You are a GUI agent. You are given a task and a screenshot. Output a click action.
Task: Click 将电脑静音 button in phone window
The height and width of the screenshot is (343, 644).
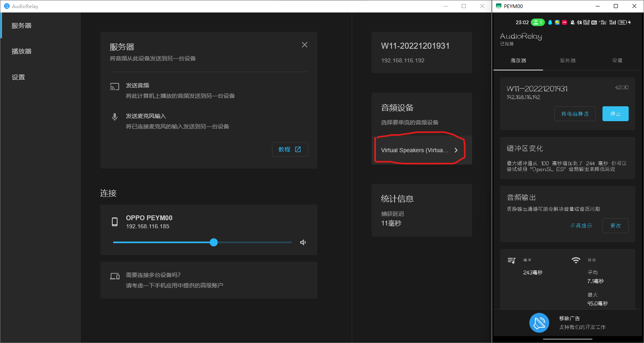[x=575, y=114]
